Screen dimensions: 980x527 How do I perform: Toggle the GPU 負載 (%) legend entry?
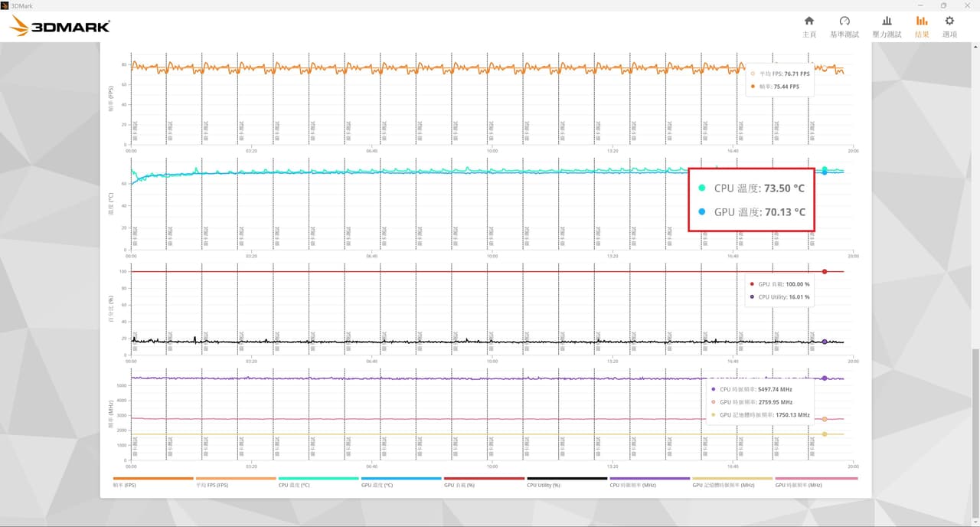484,482
